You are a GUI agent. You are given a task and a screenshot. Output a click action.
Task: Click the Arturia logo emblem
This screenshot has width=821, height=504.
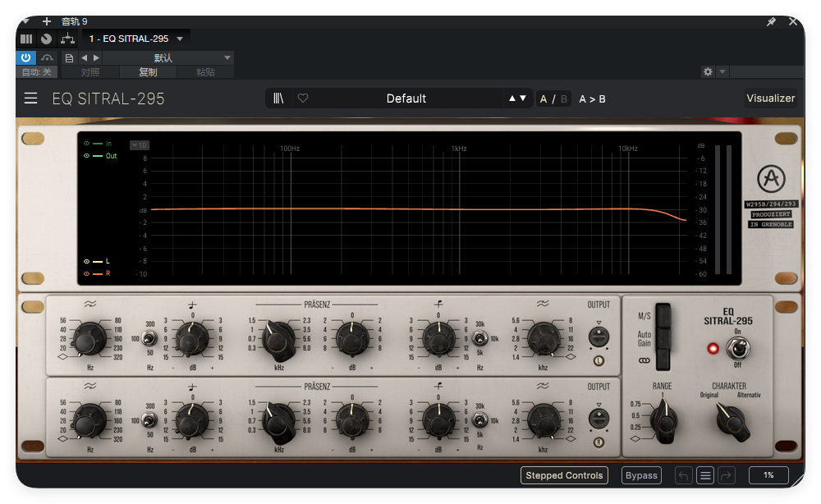(771, 178)
